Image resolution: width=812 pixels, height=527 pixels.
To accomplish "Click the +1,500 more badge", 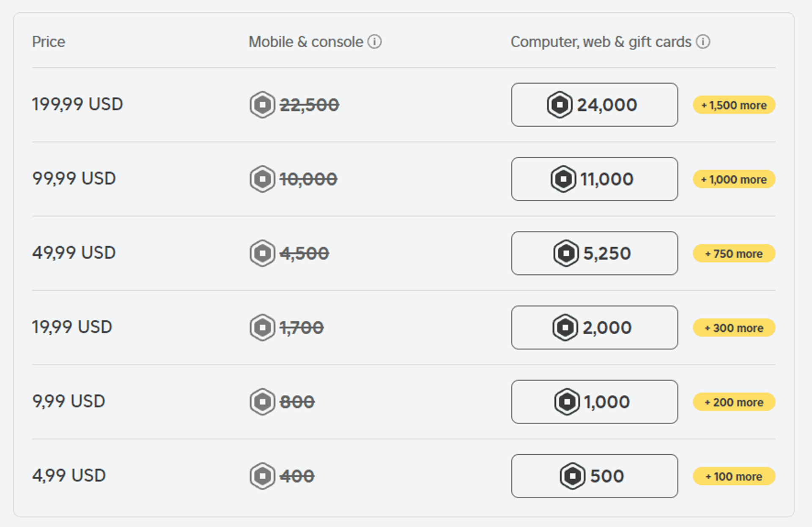I will click(x=734, y=105).
